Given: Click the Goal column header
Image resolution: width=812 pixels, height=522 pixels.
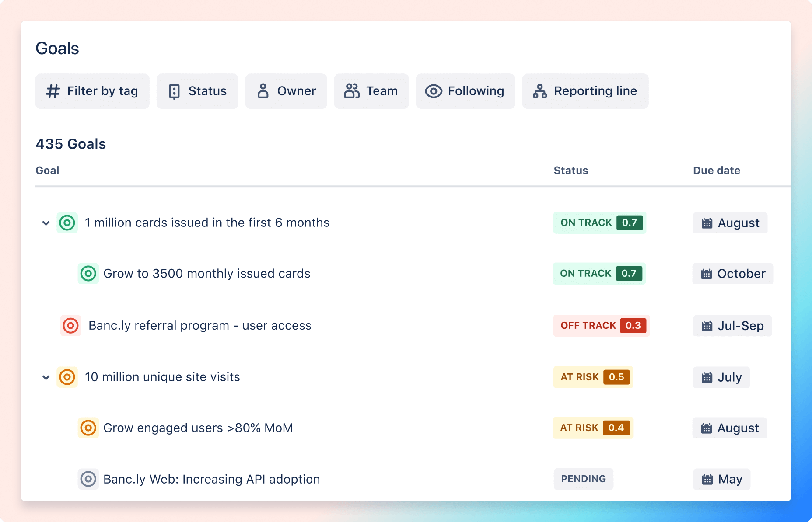Looking at the screenshot, I should pyautogui.click(x=47, y=170).
